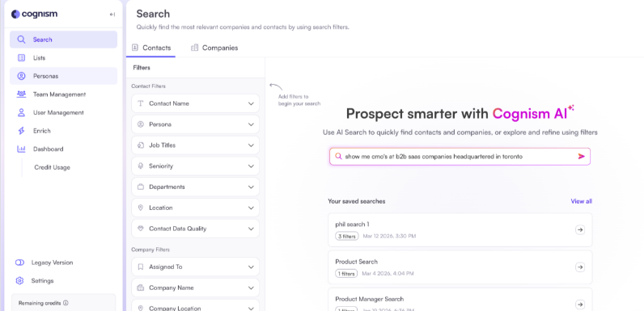
Task: Click the User Management person icon
Action: click(21, 112)
